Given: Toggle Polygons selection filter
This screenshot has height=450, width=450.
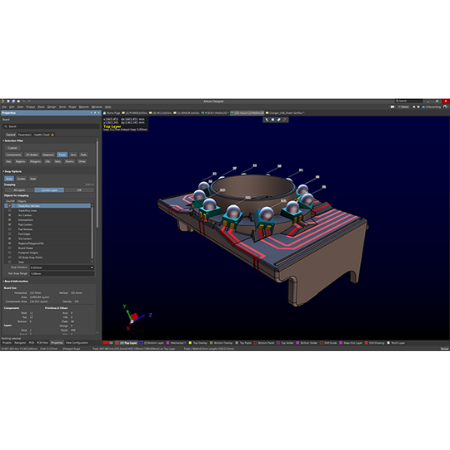Looking at the screenshot, I should pyautogui.click(x=35, y=161).
